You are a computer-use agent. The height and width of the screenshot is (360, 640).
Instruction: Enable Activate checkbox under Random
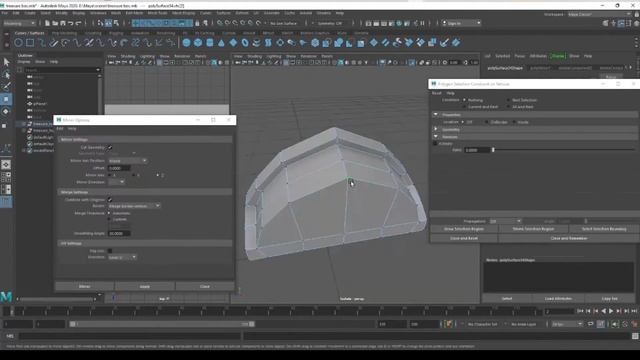(x=435, y=144)
